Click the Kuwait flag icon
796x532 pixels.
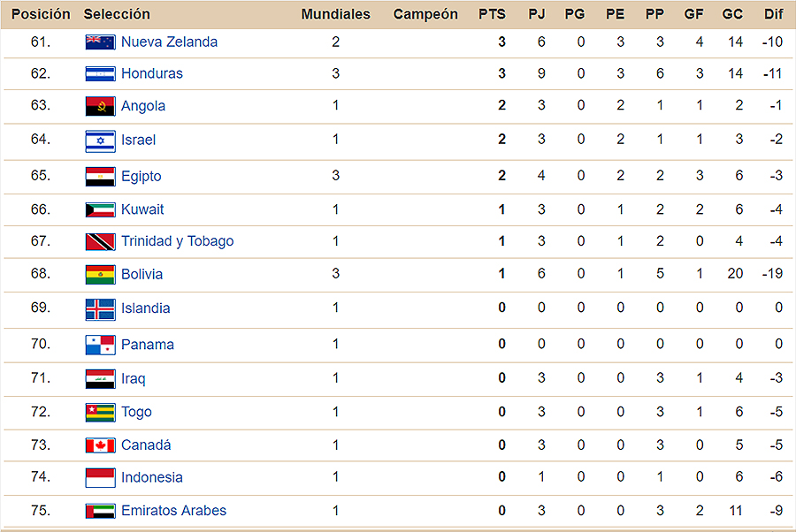(100, 210)
